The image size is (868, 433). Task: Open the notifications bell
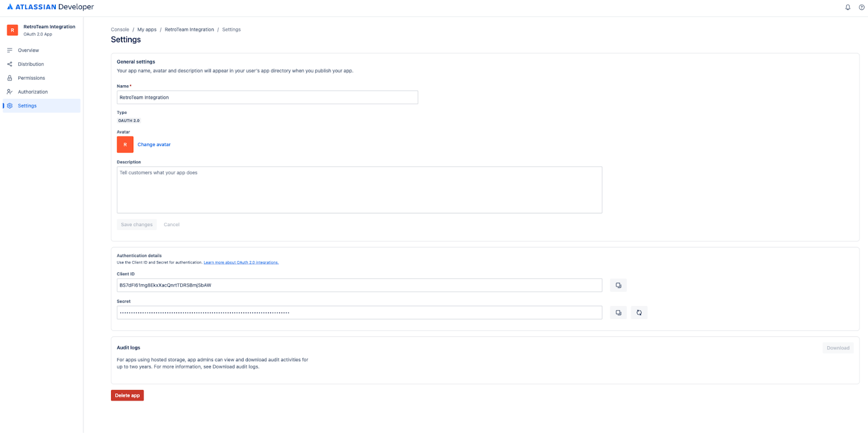pos(848,7)
